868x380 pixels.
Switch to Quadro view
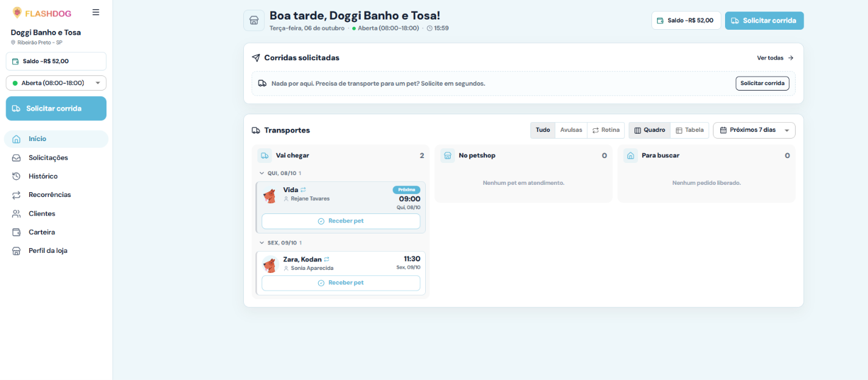650,130
